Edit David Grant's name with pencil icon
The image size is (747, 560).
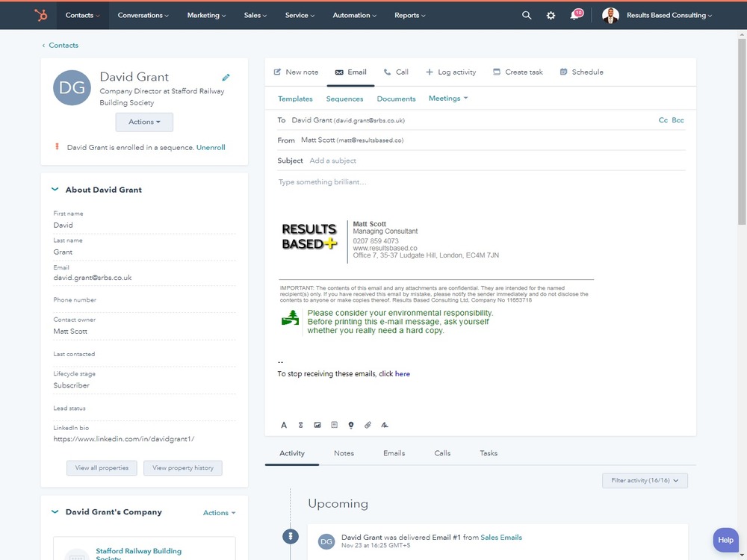pos(226,77)
